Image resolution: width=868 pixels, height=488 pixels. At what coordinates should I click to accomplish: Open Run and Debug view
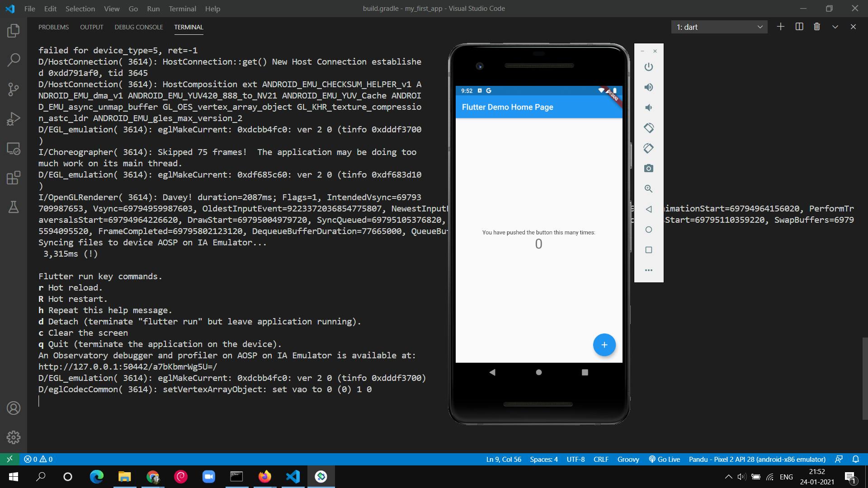click(14, 118)
